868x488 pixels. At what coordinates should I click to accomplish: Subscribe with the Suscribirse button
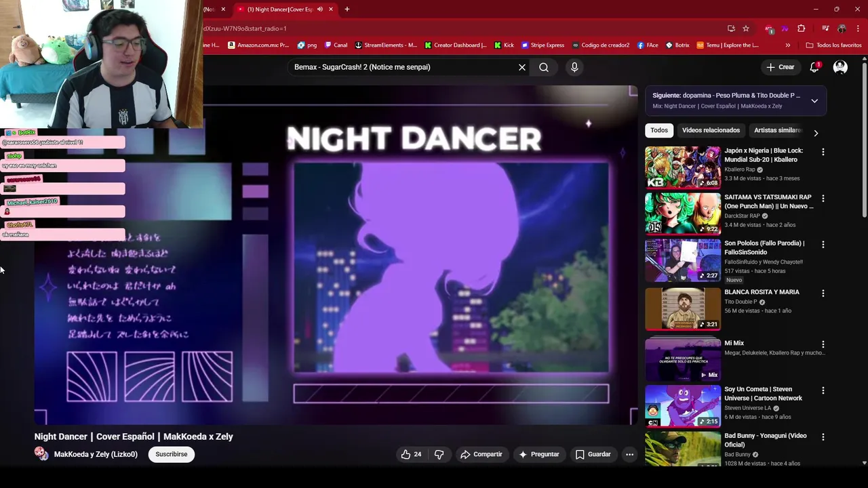tap(172, 454)
